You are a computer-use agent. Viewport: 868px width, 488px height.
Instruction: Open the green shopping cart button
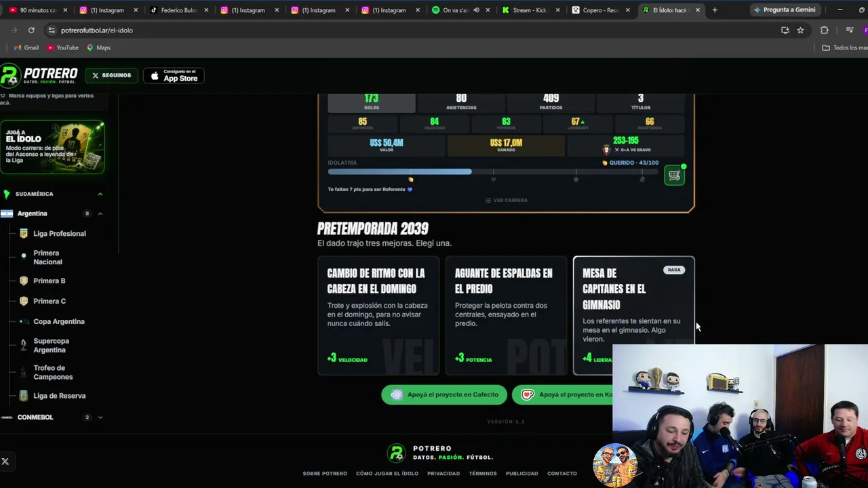point(674,176)
